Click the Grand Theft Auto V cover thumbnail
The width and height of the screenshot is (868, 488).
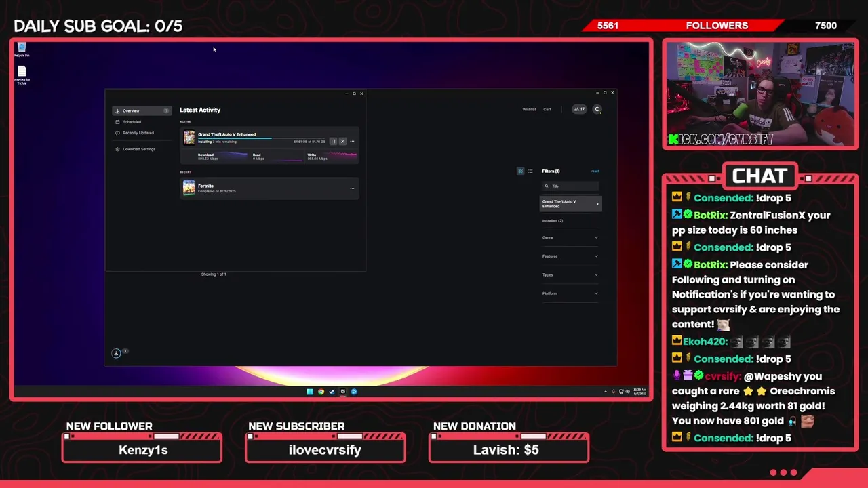pyautogui.click(x=189, y=138)
